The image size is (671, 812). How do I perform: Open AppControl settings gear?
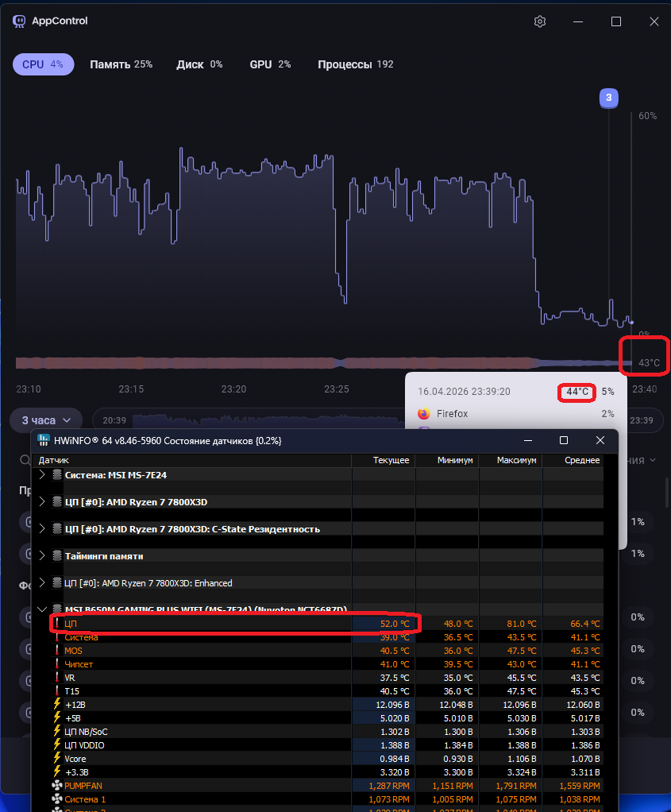click(540, 21)
